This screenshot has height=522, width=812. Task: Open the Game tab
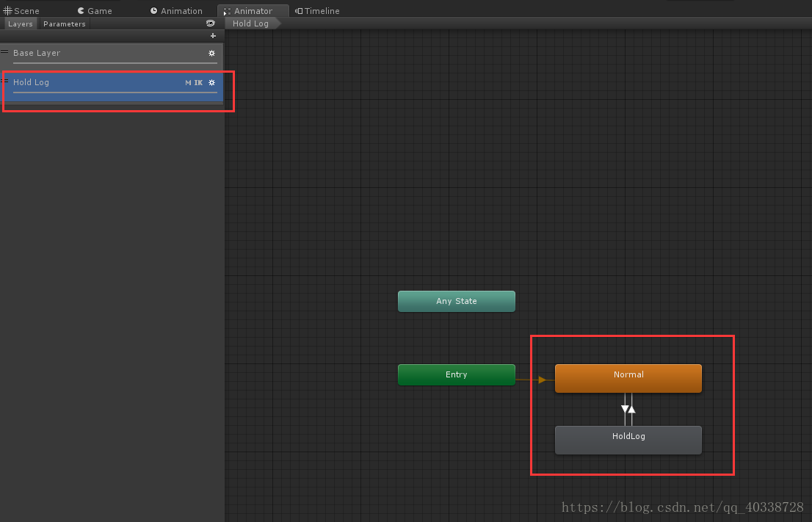[x=95, y=11]
